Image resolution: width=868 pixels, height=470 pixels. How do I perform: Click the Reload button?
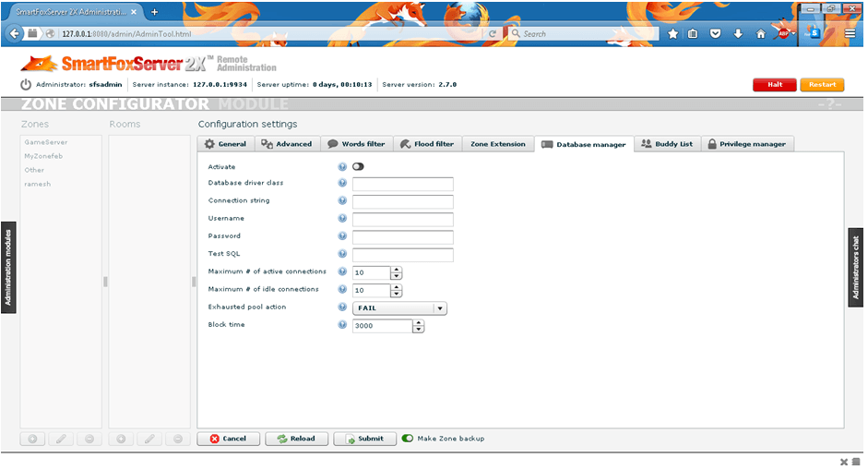point(297,439)
